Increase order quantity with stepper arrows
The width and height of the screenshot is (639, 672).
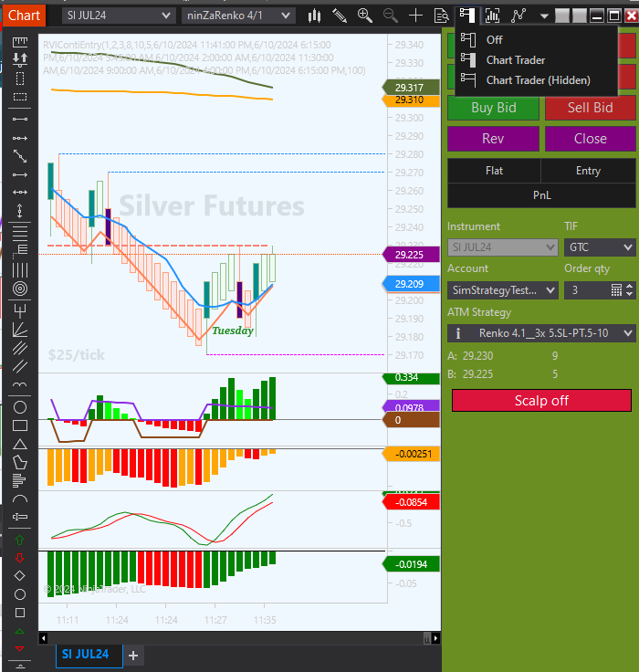629,287
